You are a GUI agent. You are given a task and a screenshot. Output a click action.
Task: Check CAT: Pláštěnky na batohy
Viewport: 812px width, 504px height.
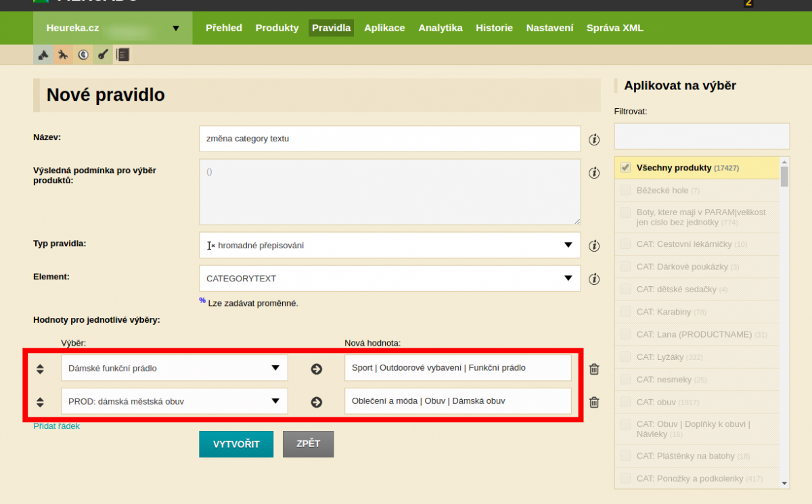click(625, 456)
